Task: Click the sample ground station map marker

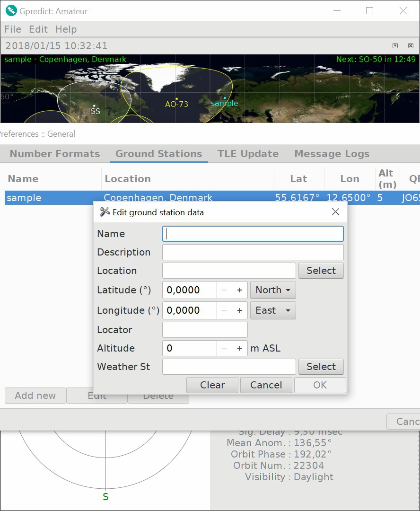Action: pos(225,102)
